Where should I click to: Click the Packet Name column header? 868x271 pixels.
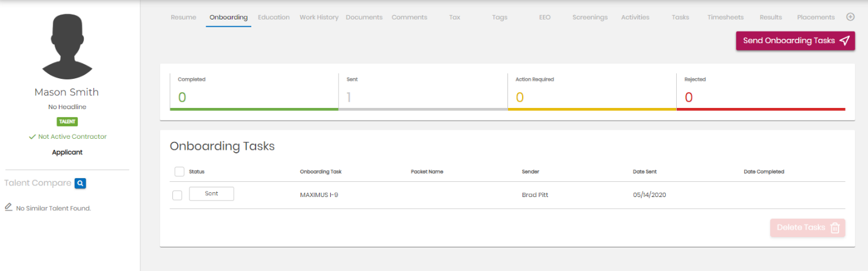point(427,172)
